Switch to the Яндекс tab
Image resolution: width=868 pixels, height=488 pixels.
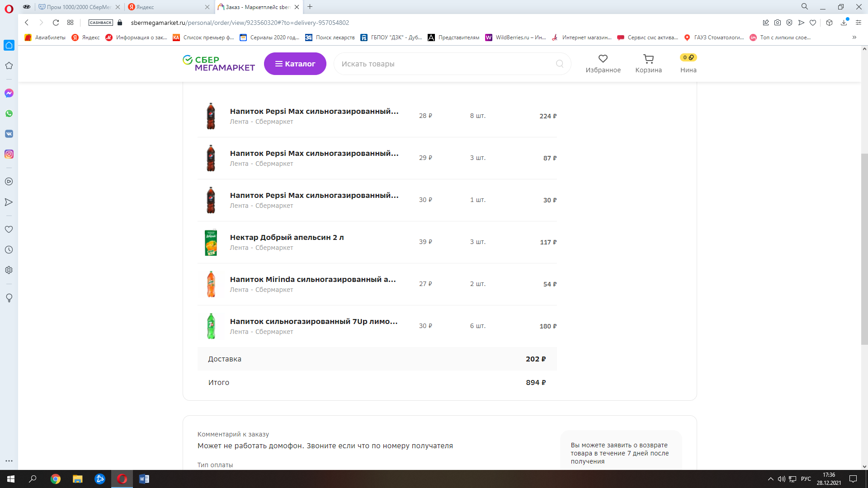(168, 7)
